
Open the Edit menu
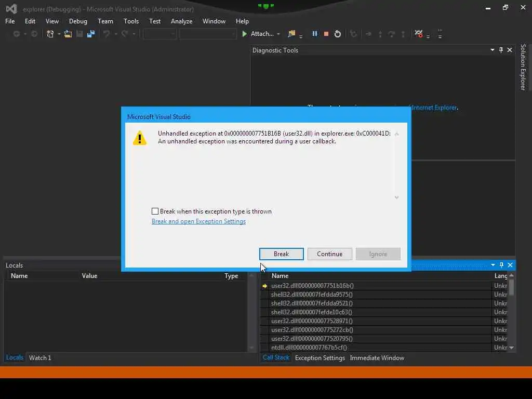(x=30, y=21)
